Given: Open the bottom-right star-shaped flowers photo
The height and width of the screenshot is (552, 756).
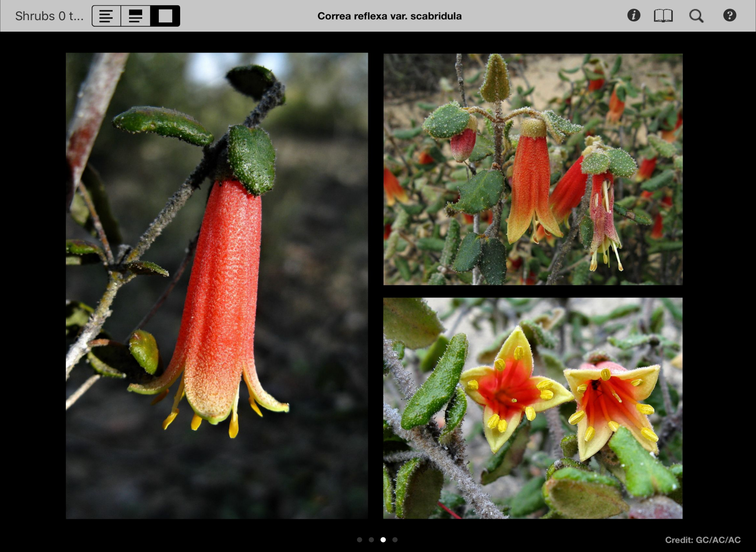Looking at the screenshot, I should 533,408.
